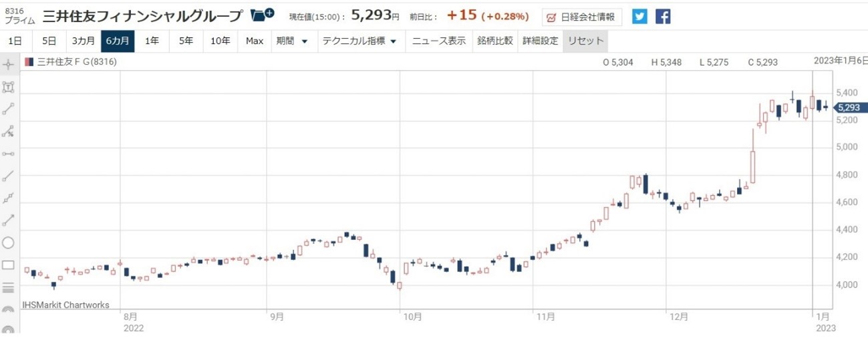Click the 10月 axis label
Viewport: 868px width, 342px height.
(413, 317)
